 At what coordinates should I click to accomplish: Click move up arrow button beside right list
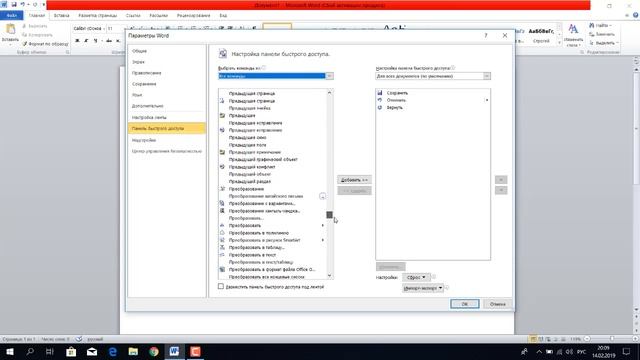[x=501, y=180]
